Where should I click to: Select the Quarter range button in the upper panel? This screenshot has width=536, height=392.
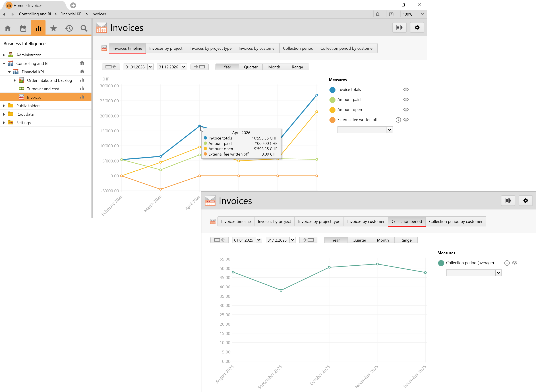click(250, 67)
